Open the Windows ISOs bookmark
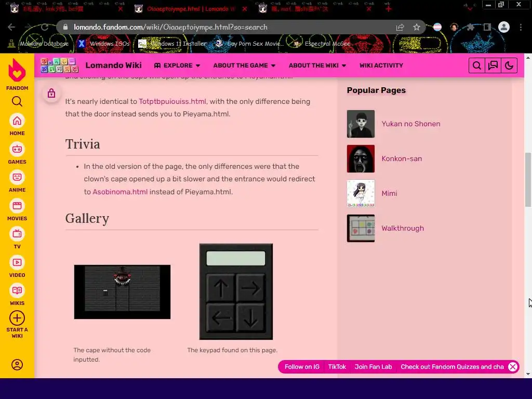Screen dimensions: 532x399 click(104, 44)
